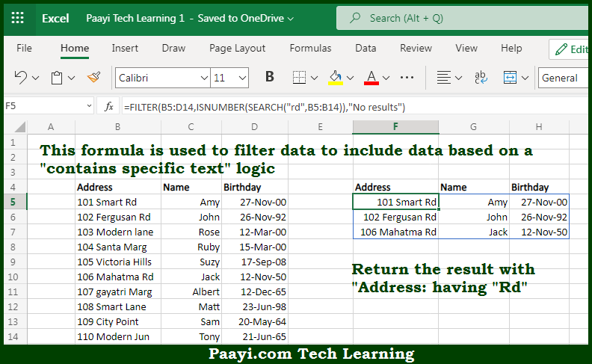Expand the Paste options arrow
The width and height of the screenshot is (592, 364).
coord(71,78)
